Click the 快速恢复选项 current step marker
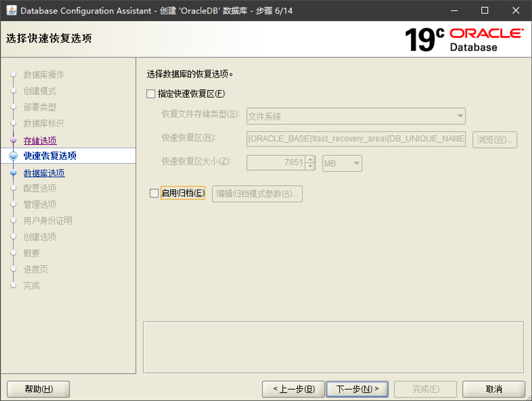This screenshot has height=401, width=532. (14, 156)
